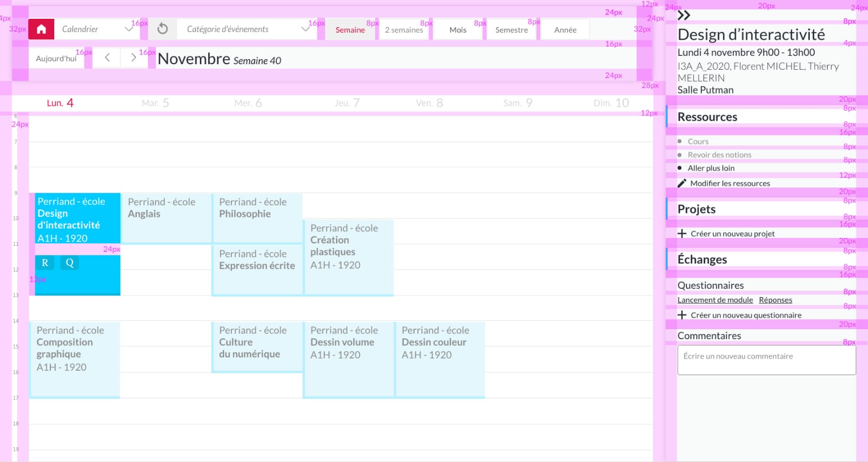The width and height of the screenshot is (868, 462).
Task: Go to next week with right chevron
Action: pos(133,58)
